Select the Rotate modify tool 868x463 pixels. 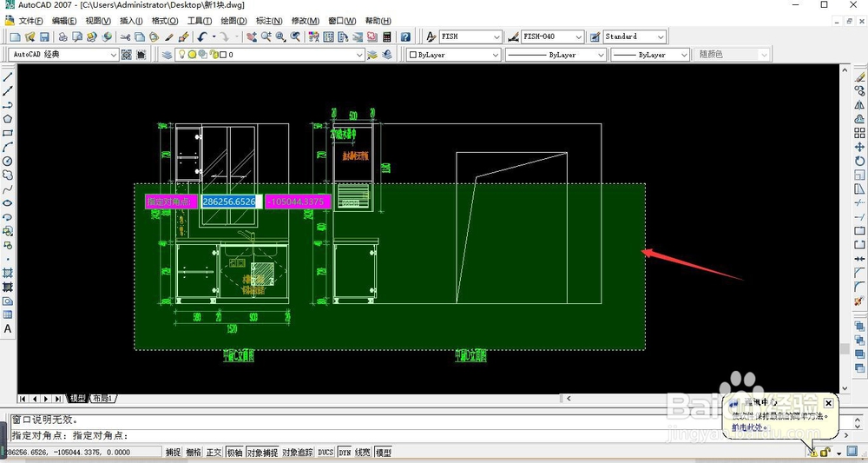coord(859,162)
